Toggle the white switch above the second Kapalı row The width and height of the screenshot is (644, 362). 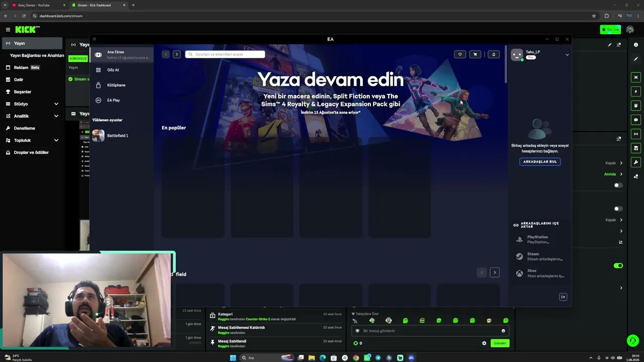point(618,209)
